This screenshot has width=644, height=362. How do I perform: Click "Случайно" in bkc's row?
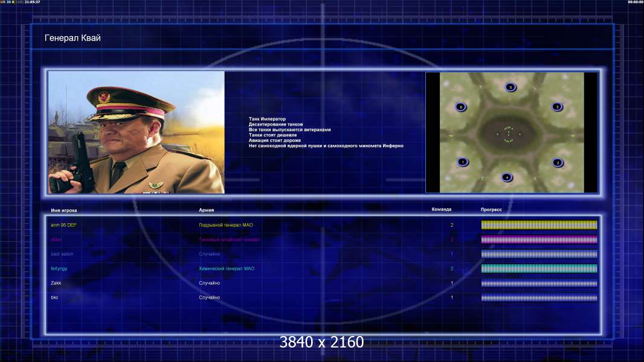coord(210,297)
